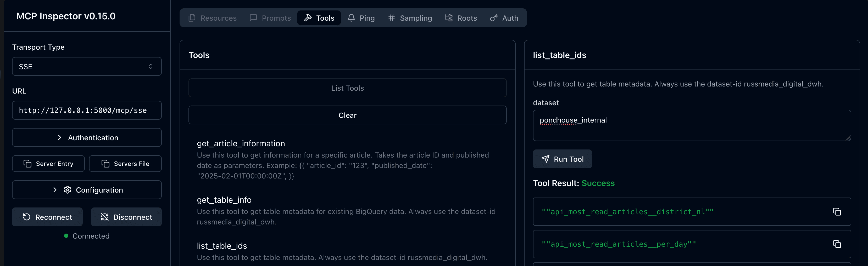Click the Tools tab hammer icon
This screenshot has height=266, width=868.
pyautogui.click(x=308, y=18)
